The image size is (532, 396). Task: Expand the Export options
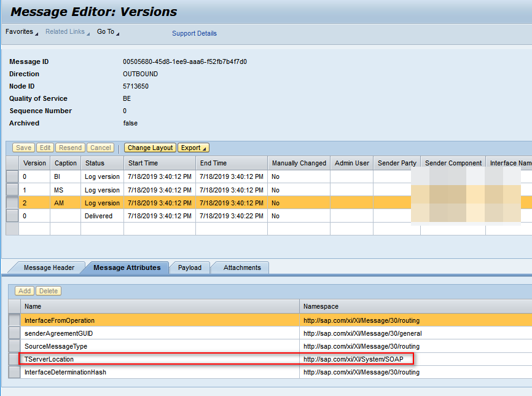tap(193, 148)
